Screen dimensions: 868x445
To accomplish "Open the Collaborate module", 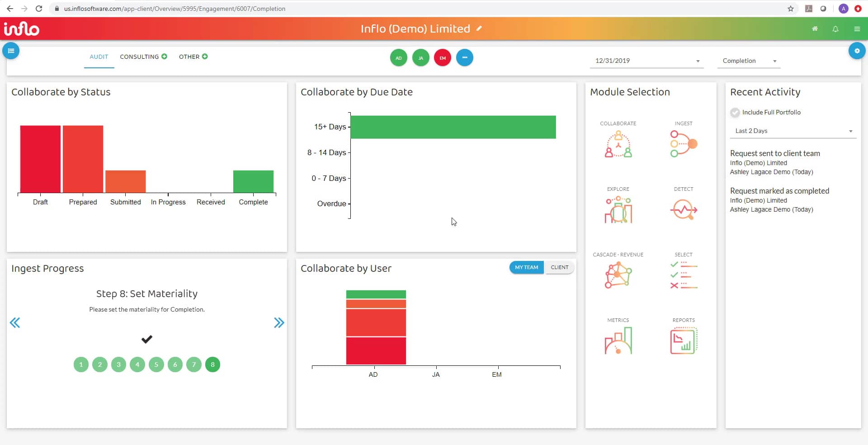I will [618, 144].
